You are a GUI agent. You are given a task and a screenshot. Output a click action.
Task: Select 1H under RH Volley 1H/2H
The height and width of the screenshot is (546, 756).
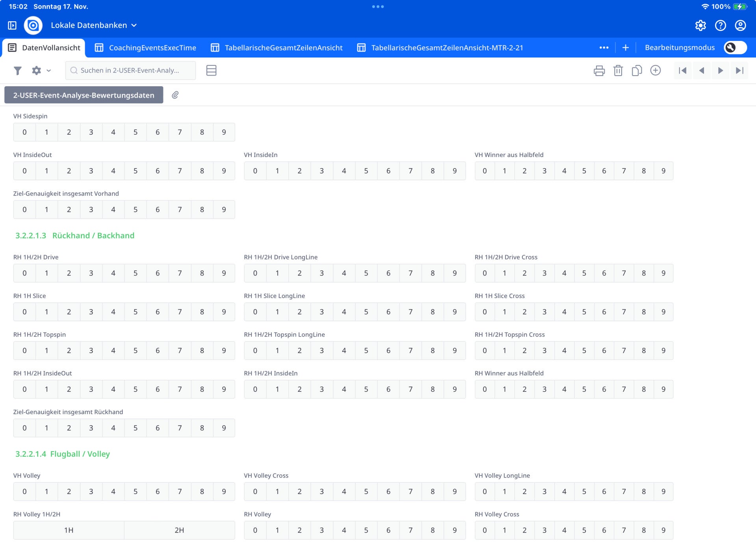(x=69, y=530)
